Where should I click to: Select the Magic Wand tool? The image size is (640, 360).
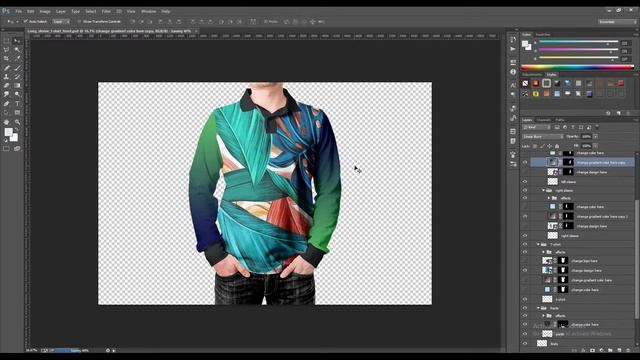[x=17, y=50]
